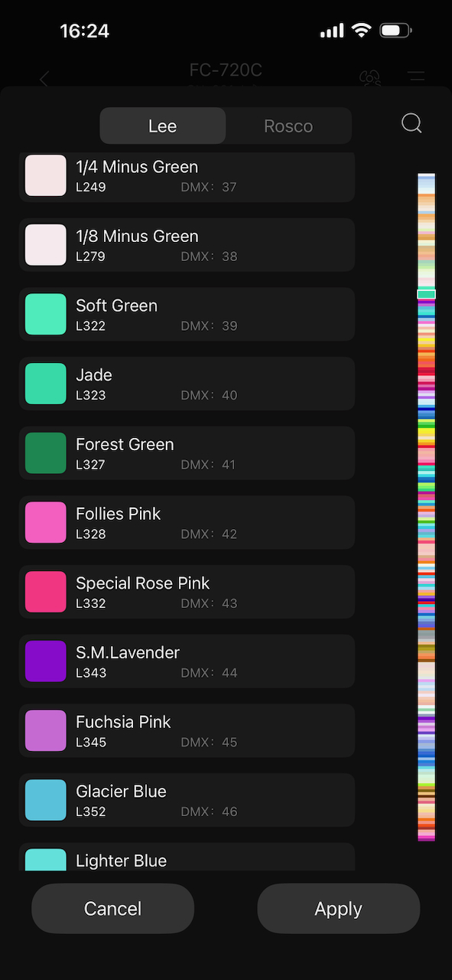Cancel gel selection
This screenshot has width=452, height=980.
(112, 908)
